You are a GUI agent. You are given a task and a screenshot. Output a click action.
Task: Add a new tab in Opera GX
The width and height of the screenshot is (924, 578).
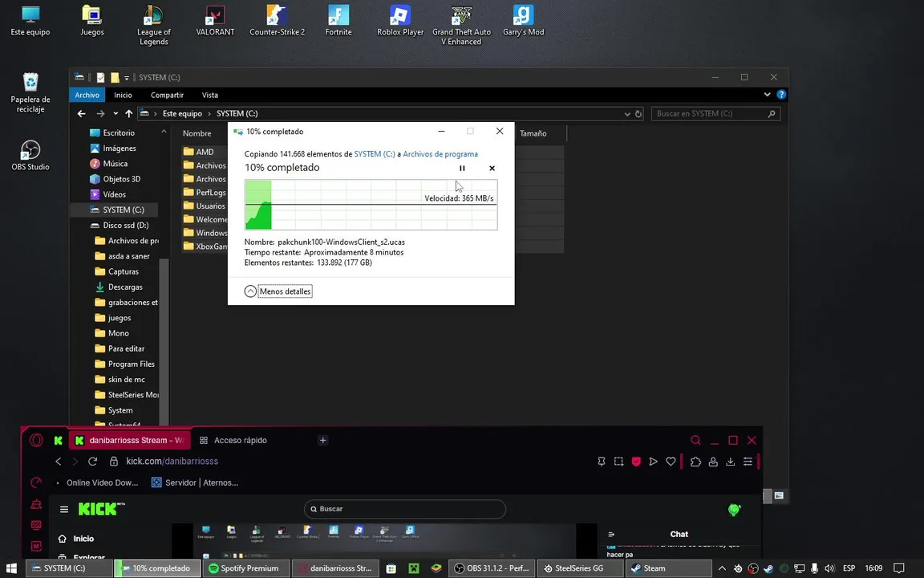click(x=323, y=440)
